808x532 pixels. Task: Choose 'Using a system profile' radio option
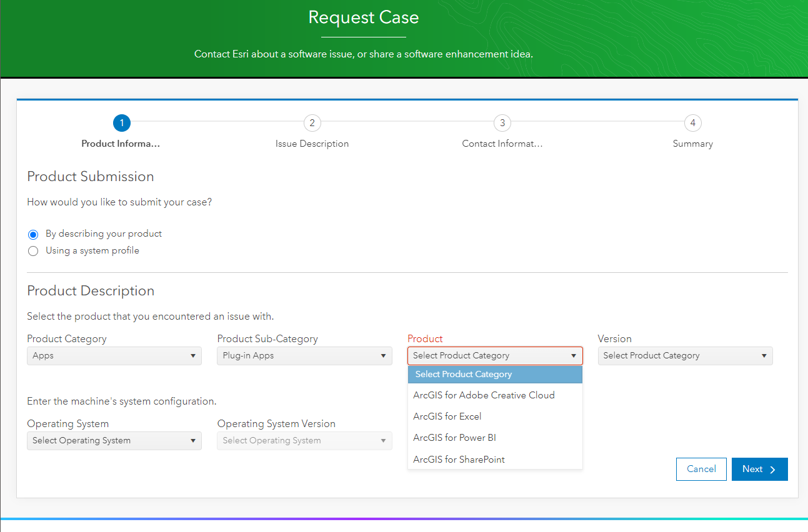34,251
